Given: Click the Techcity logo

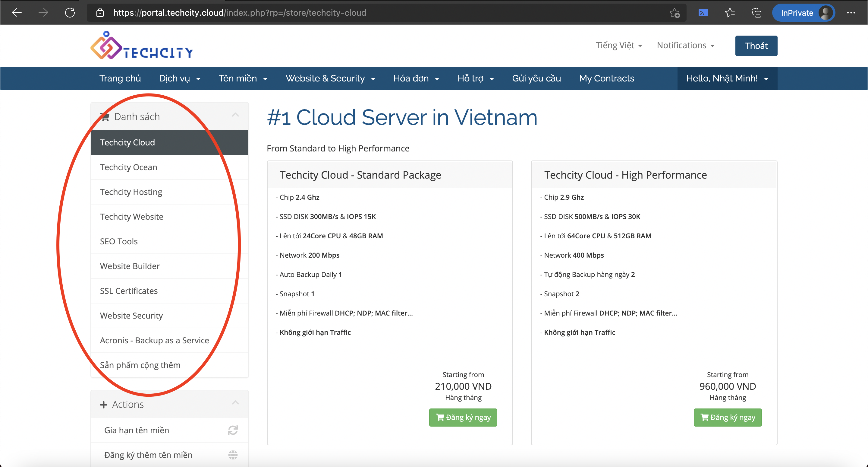Looking at the screenshot, I should pos(142,46).
